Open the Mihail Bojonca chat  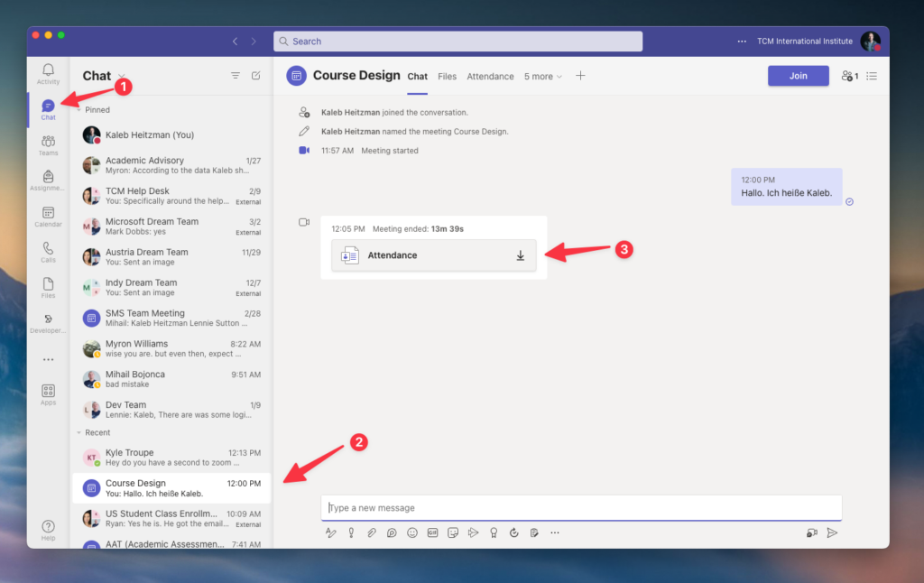pyautogui.click(x=171, y=380)
